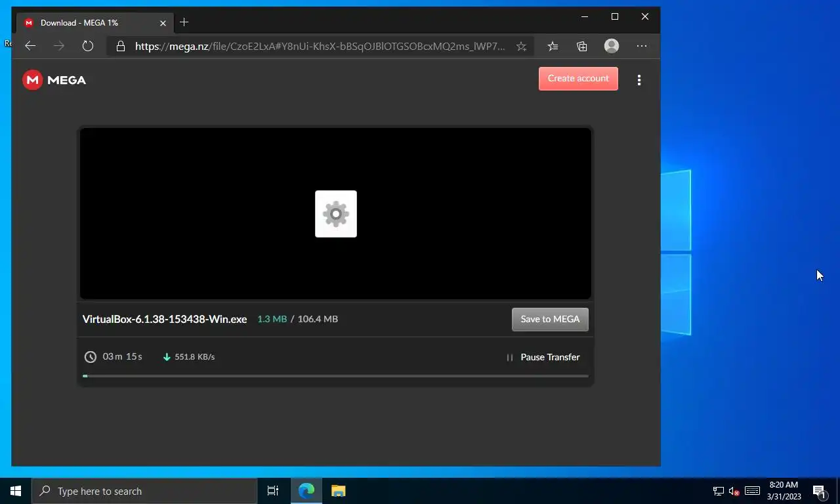The width and height of the screenshot is (840, 504).
Task: Click the browser forward arrow
Action: pyautogui.click(x=59, y=46)
